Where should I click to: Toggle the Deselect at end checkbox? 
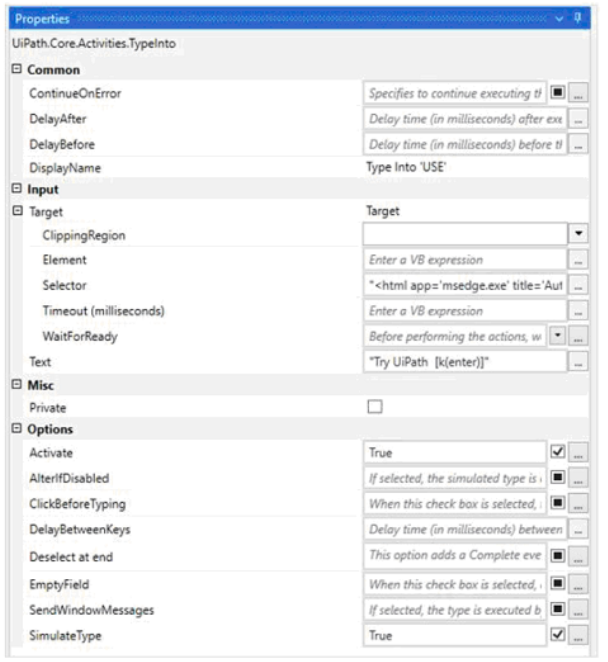558,556
